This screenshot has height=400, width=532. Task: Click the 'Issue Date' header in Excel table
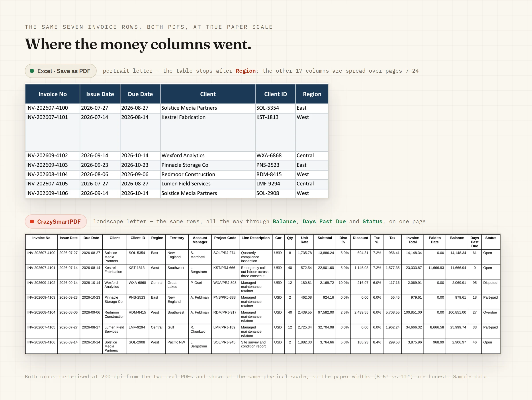(100, 94)
